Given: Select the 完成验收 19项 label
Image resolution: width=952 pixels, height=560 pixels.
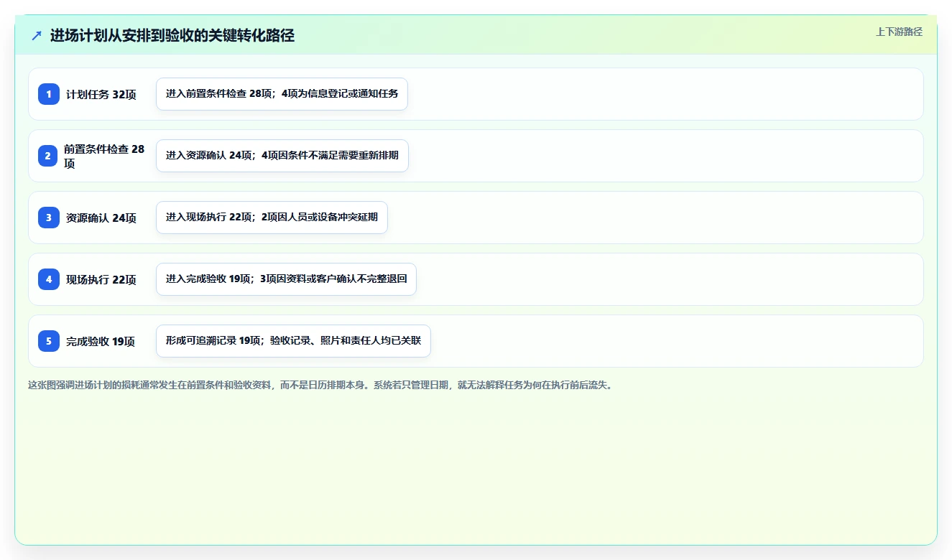Looking at the screenshot, I should click(x=101, y=341).
